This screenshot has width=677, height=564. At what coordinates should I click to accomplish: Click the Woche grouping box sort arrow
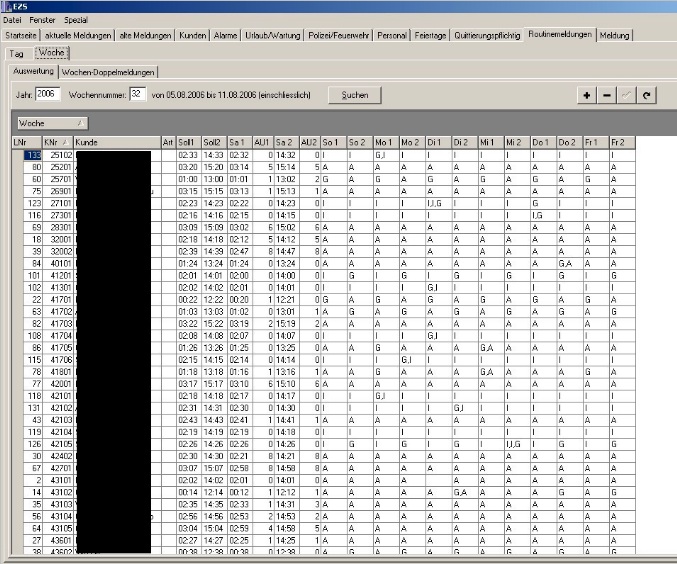(x=80, y=123)
